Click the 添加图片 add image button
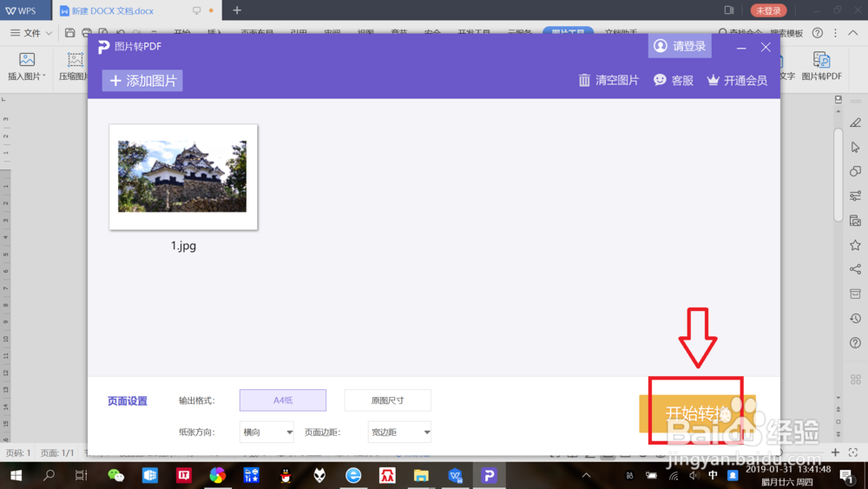 click(x=142, y=81)
